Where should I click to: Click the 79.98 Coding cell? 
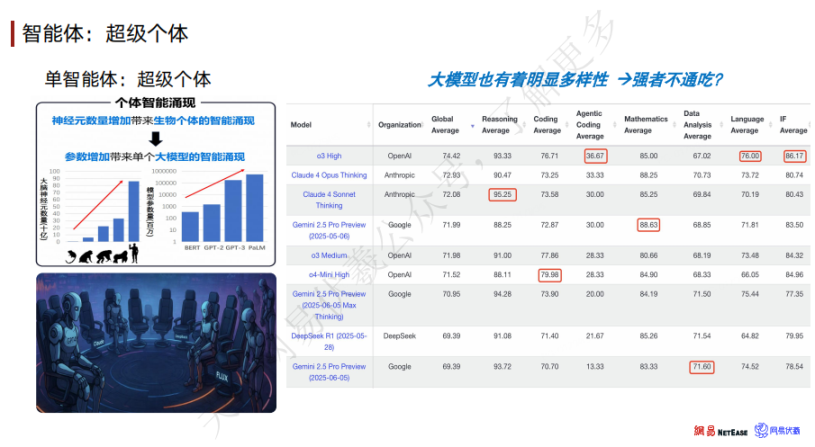pos(549,275)
